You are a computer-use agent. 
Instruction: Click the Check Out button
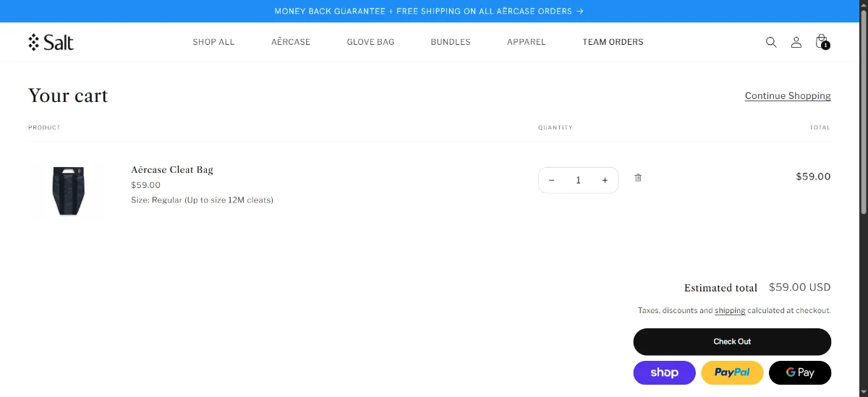coord(732,341)
